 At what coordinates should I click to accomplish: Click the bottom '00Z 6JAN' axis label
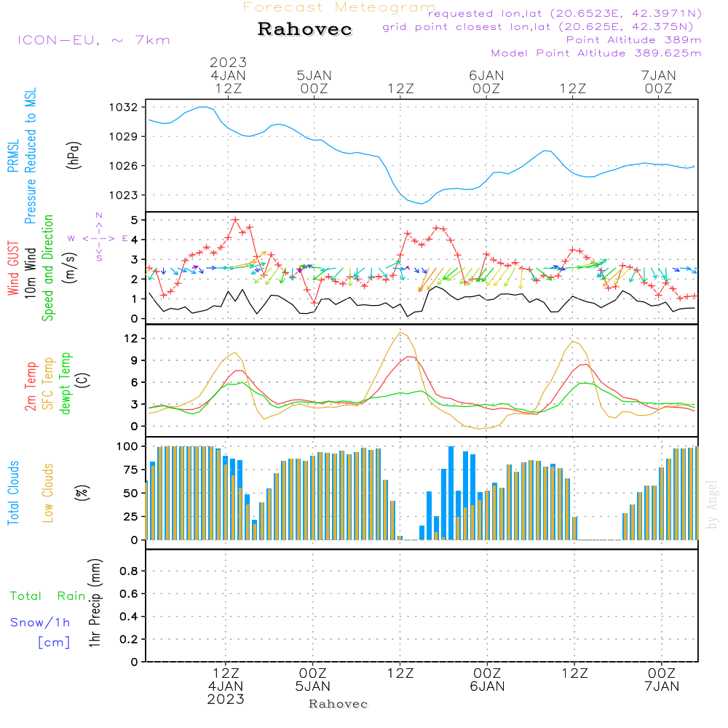[x=487, y=679]
